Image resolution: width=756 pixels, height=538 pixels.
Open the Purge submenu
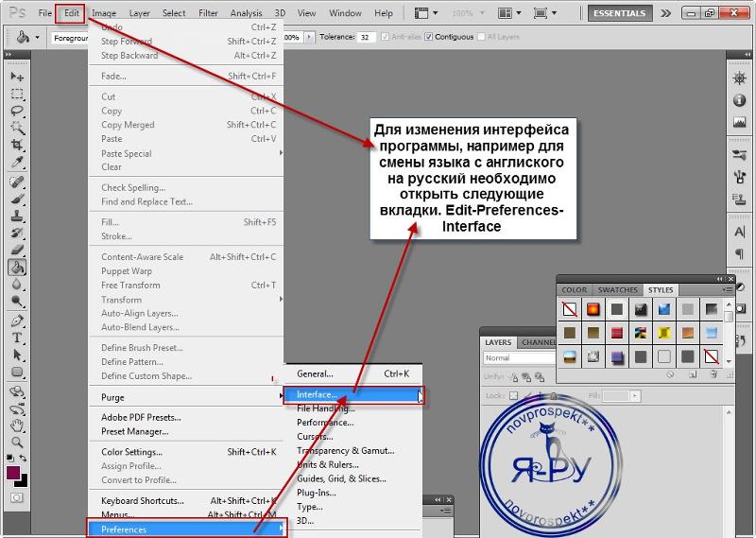tap(185, 397)
